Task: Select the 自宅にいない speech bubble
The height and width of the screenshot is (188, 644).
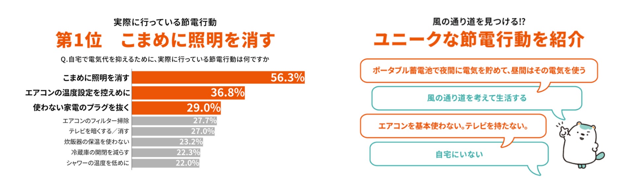Action: tap(459, 154)
